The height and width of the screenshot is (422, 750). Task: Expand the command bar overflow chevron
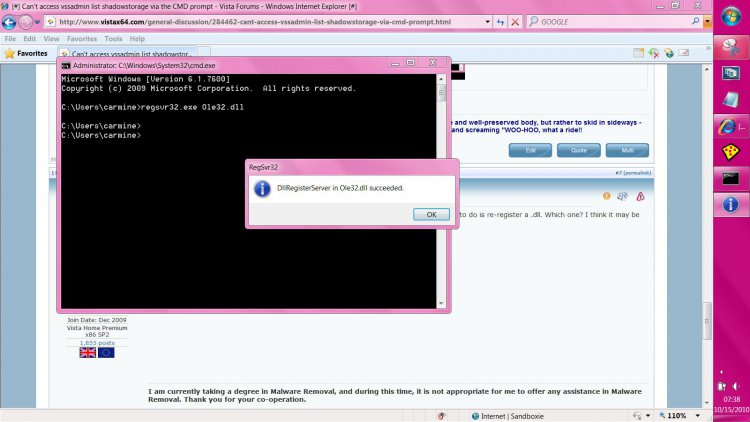coord(708,48)
